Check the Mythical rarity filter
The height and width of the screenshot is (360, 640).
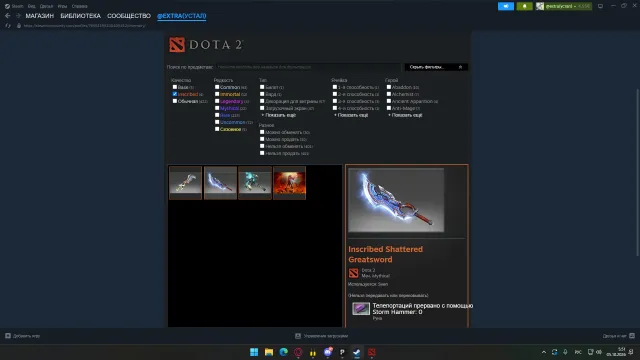click(217, 108)
